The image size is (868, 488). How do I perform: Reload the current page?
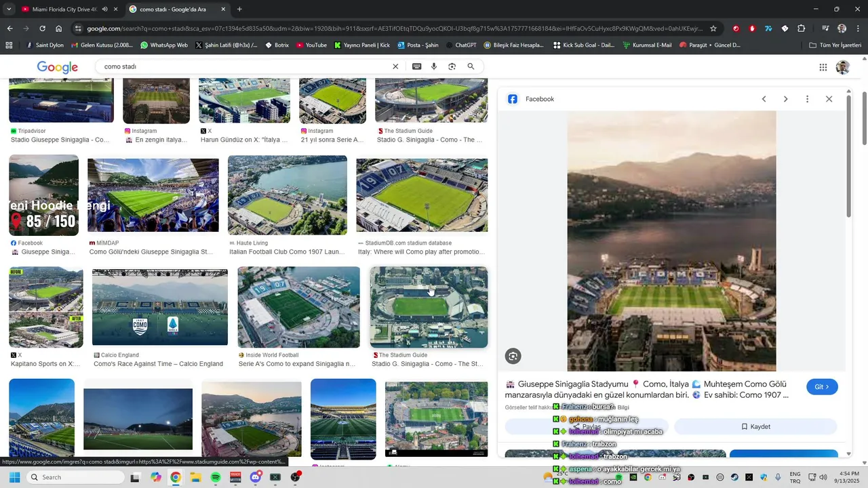point(42,28)
